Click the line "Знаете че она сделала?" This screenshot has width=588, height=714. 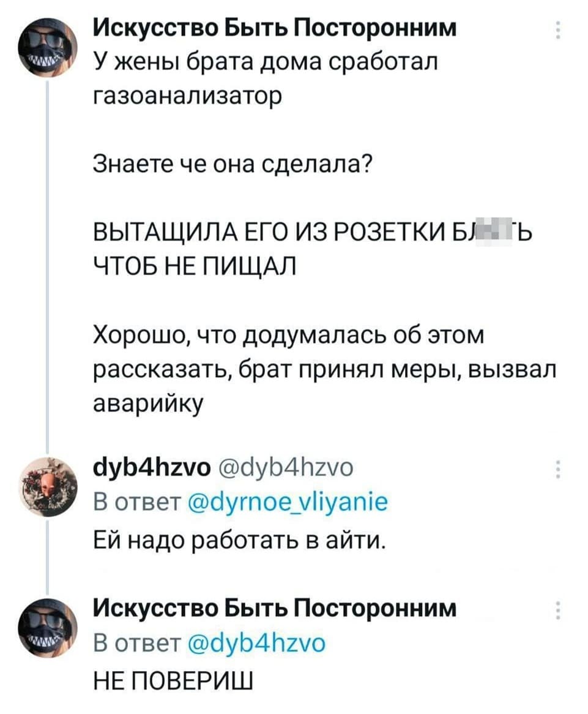point(234,165)
